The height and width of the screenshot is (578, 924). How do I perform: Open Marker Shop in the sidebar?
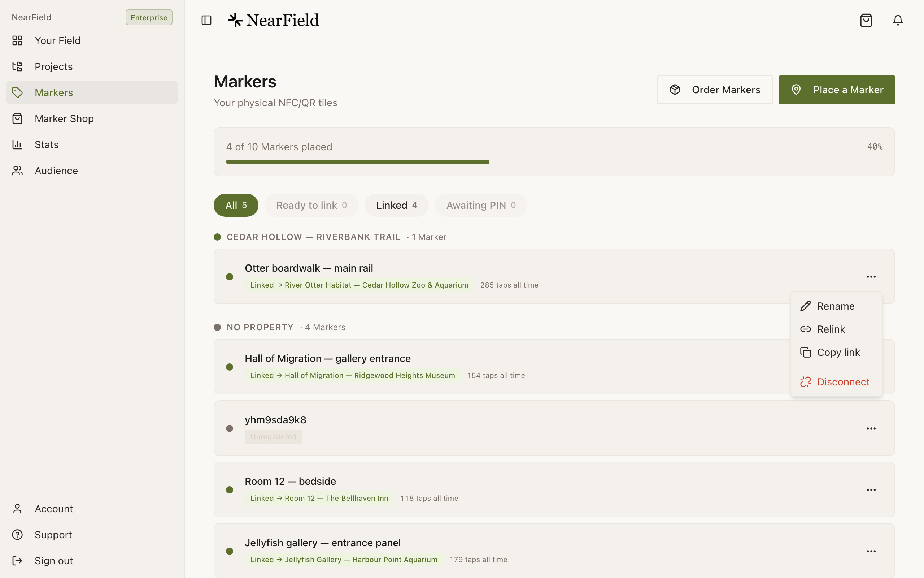pyautogui.click(x=92, y=118)
